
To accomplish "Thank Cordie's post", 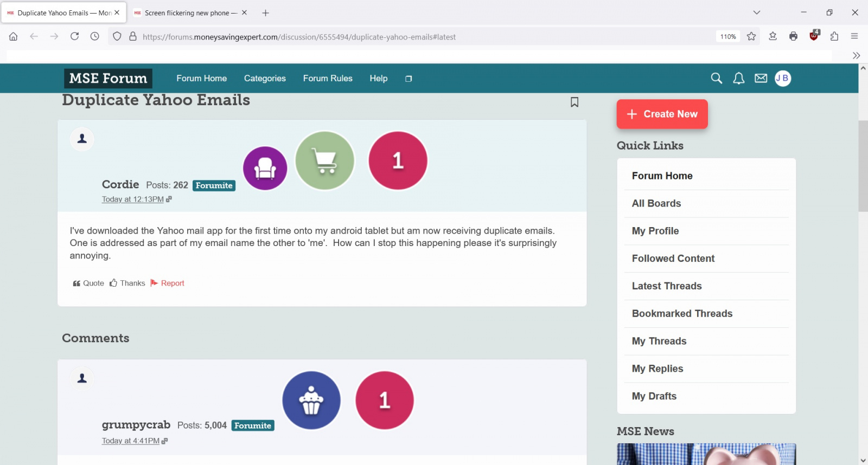I will point(127,283).
